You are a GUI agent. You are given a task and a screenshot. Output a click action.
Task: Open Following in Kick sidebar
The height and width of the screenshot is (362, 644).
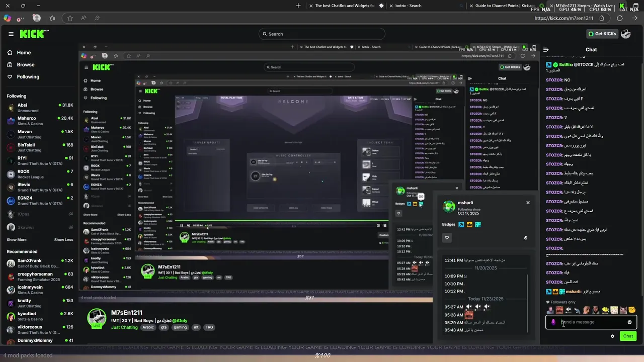[23, 76]
